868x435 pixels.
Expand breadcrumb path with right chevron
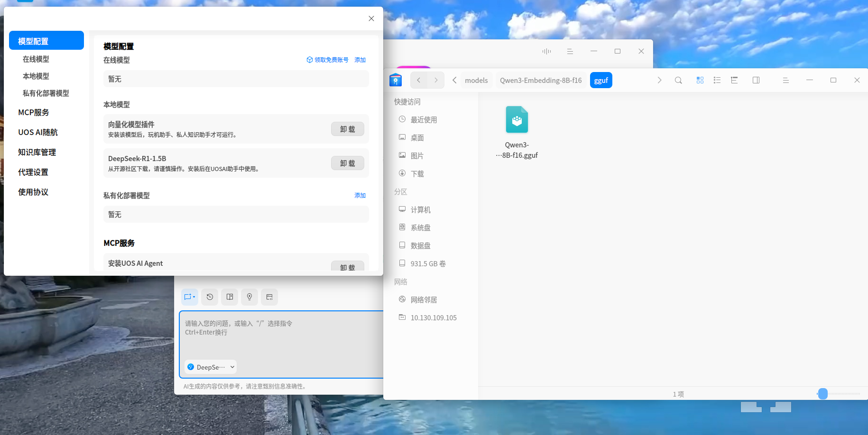point(659,80)
